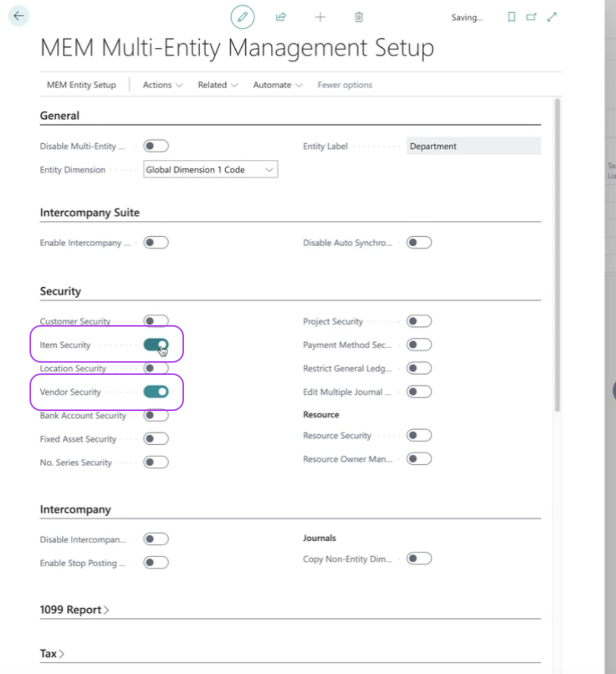This screenshot has width=616, height=674.
Task: Toggle No. Series Security switch
Action: (156, 462)
